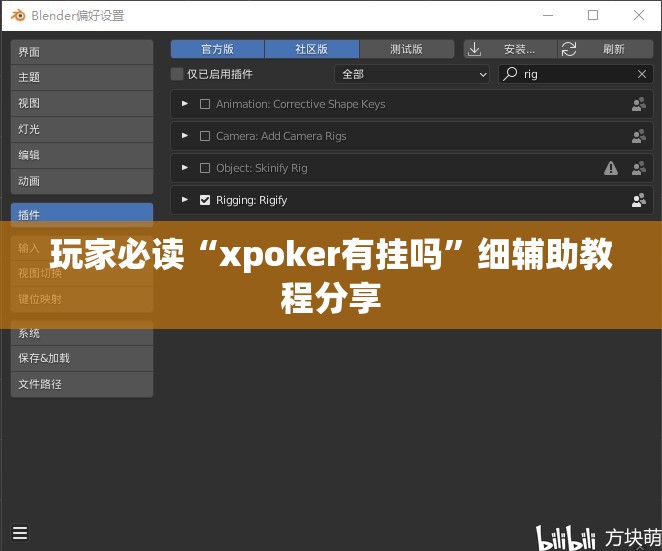Minimize the Blender preferences window
662x551 pixels.
click(548, 16)
